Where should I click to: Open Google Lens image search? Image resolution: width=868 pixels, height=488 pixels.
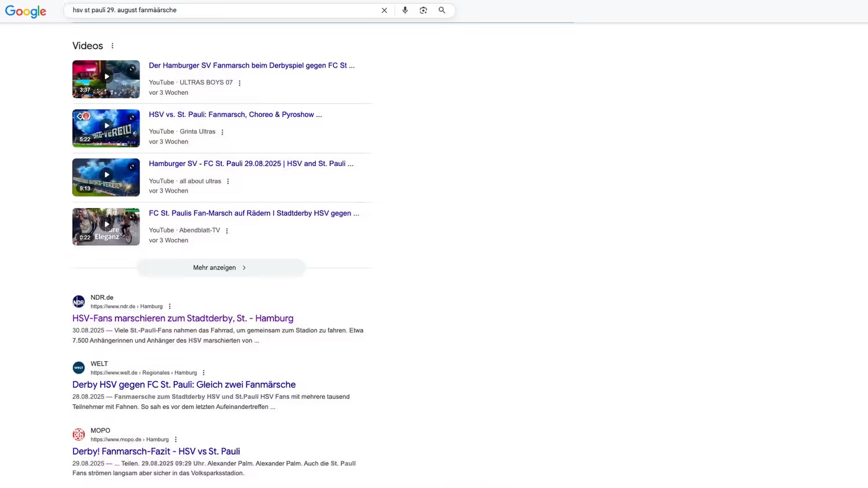pyautogui.click(x=424, y=10)
